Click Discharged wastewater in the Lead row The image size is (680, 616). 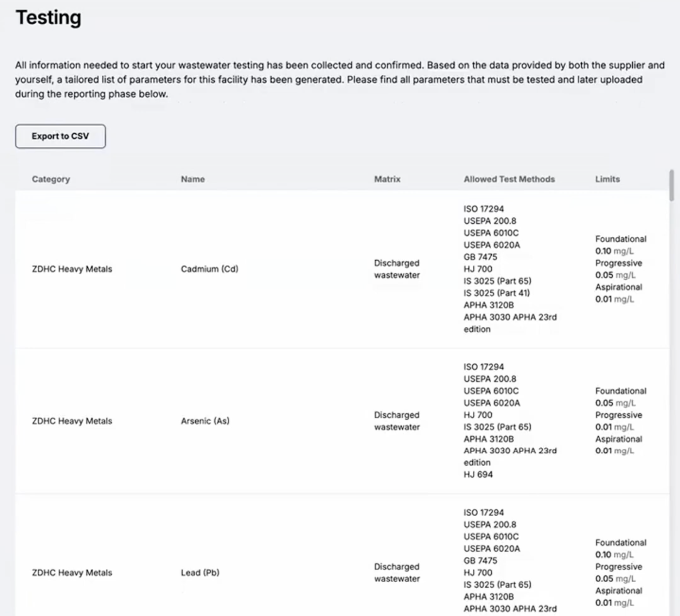tap(397, 573)
